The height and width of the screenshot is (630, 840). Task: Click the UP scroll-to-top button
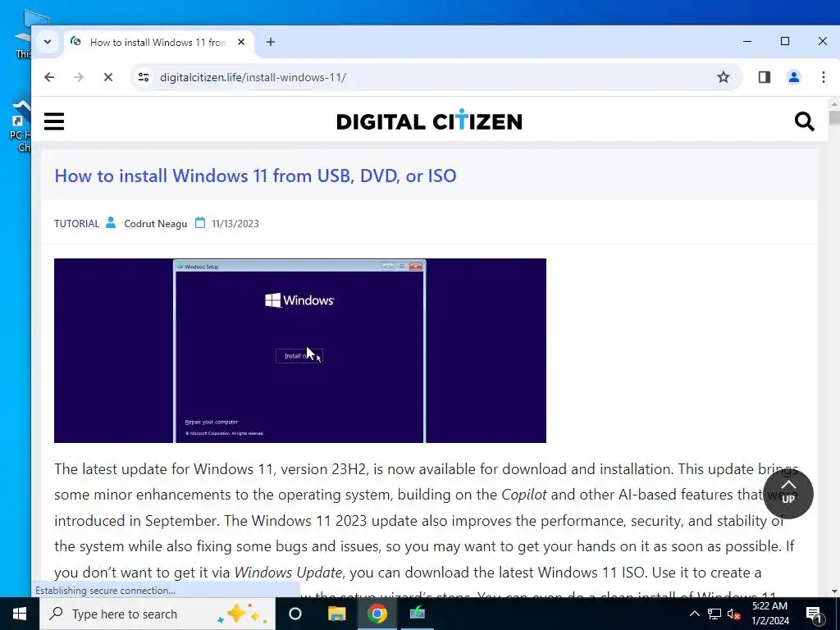click(788, 493)
